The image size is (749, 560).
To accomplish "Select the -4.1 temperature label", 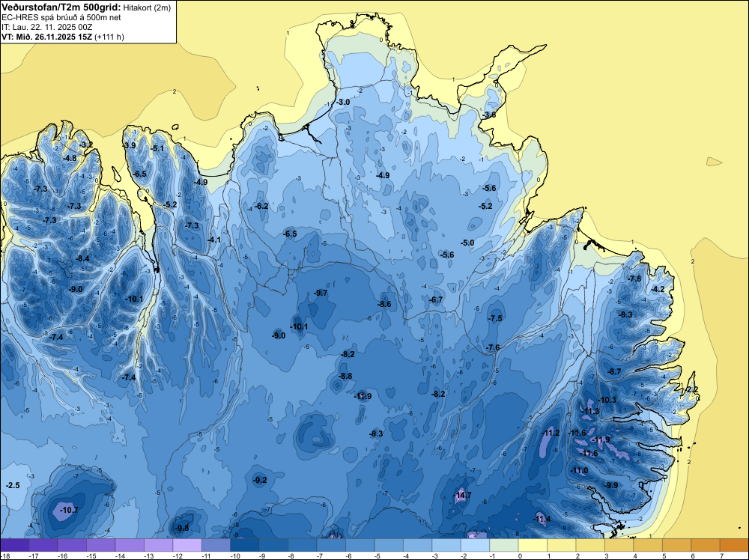I will coord(214,240).
